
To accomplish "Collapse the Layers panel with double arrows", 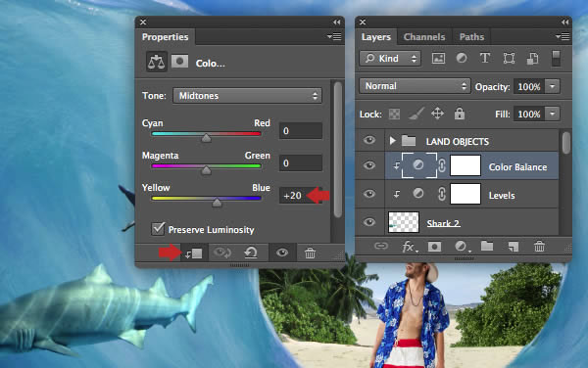I will coord(565,23).
